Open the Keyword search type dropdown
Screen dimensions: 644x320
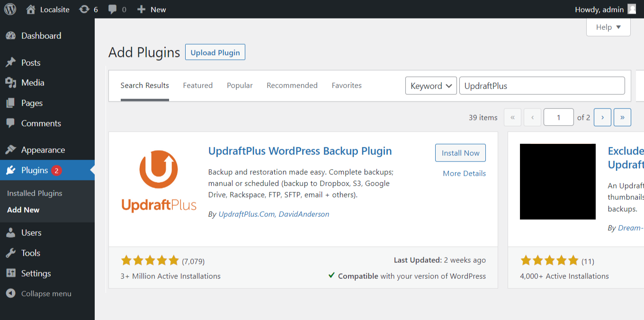point(431,86)
